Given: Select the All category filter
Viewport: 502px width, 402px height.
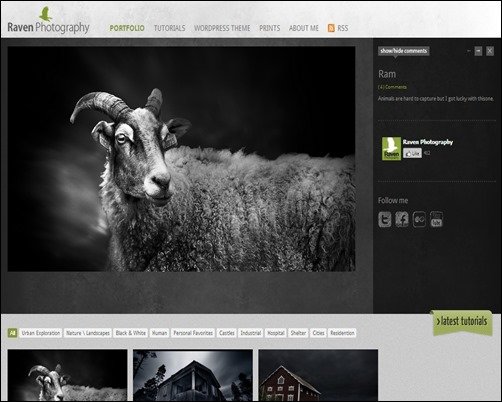Looking at the screenshot, I should 13,333.
